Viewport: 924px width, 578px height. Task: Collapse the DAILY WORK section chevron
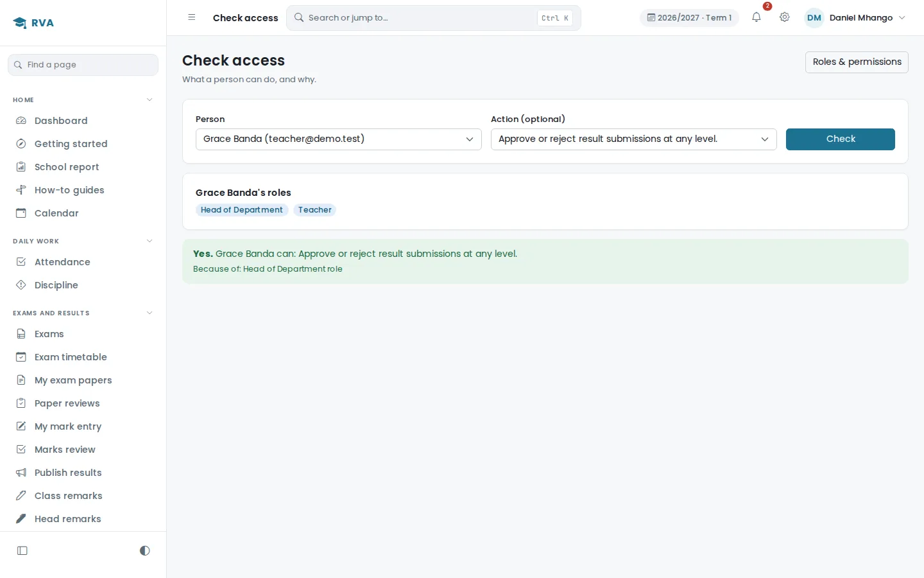[150, 241]
